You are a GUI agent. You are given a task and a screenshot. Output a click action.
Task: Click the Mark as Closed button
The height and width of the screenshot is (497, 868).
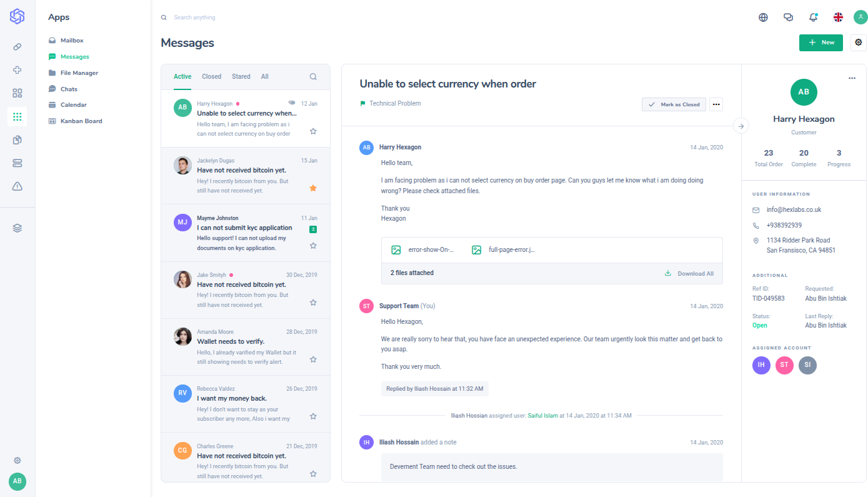[x=674, y=104]
